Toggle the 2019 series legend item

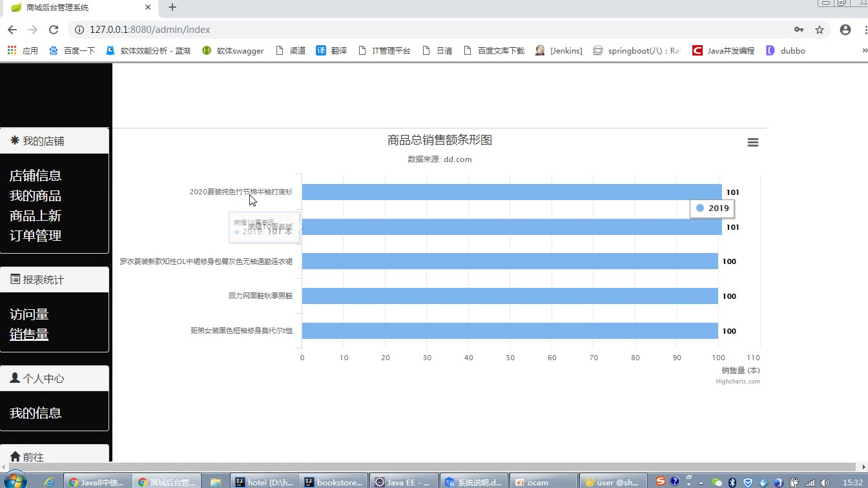[x=712, y=208]
